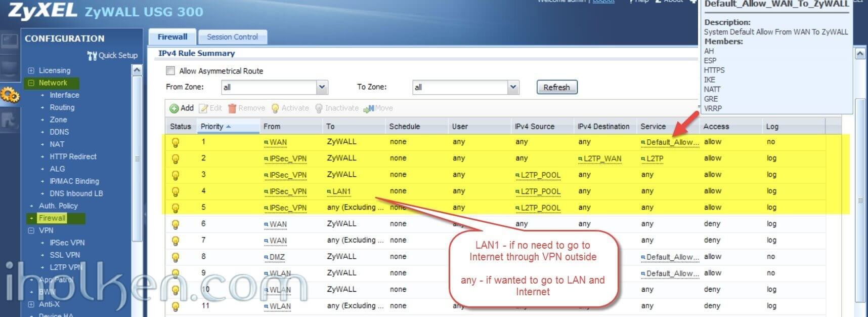Sort by the Priority column header

point(228,126)
